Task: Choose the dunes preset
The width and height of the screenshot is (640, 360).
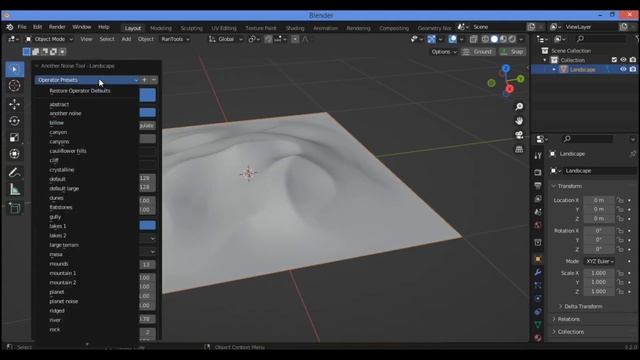Action: click(x=56, y=198)
